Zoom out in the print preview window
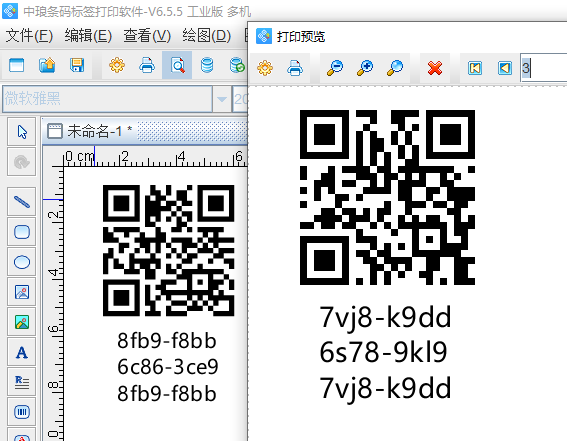567x441 pixels. [335, 68]
